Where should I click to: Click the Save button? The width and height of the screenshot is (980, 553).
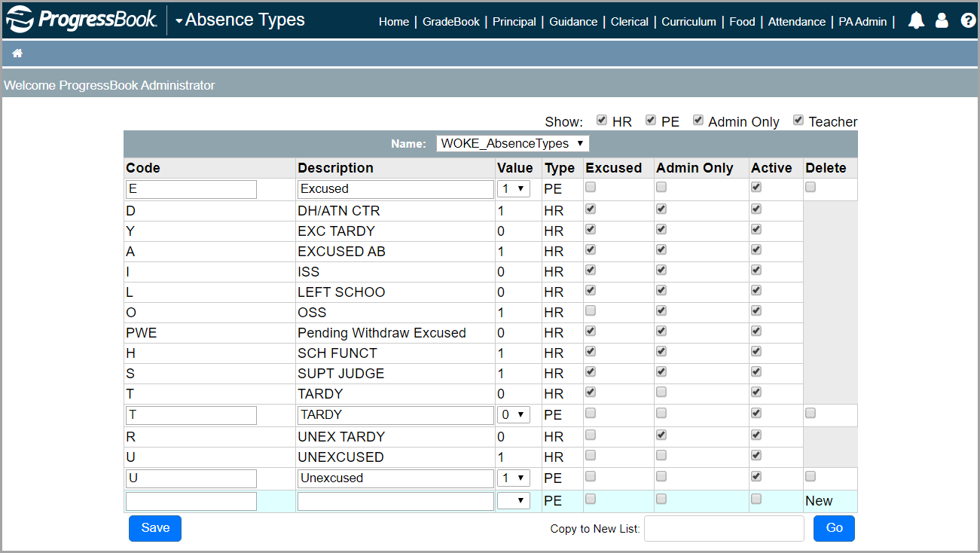[154, 528]
